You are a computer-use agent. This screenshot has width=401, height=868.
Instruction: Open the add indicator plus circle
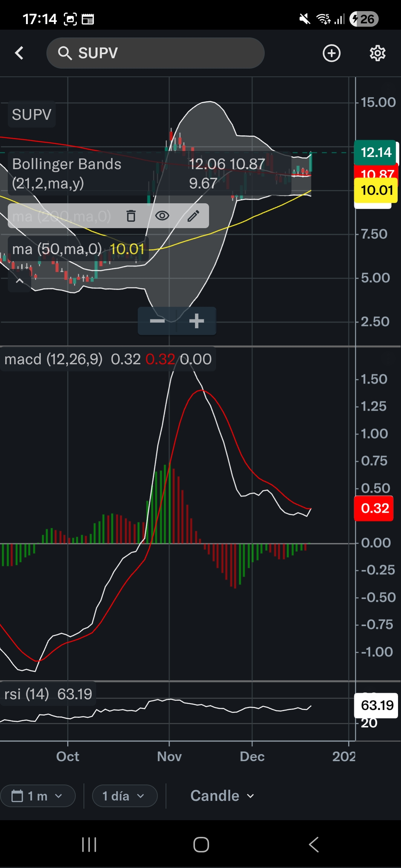pyautogui.click(x=331, y=53)
